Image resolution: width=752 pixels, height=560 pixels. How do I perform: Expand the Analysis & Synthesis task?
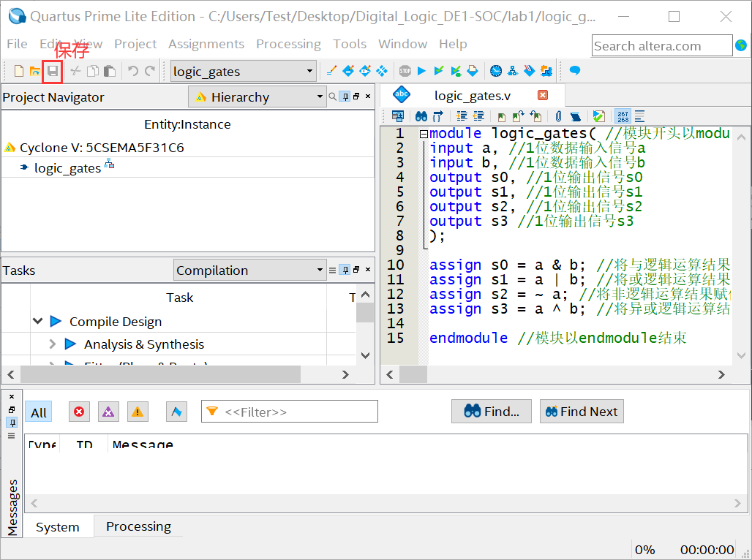point(52,344)
